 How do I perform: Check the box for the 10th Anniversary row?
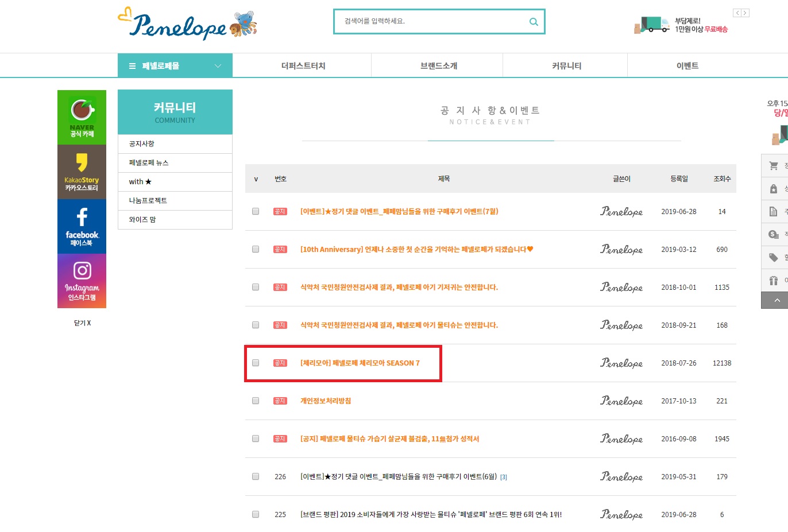[256, 249]
